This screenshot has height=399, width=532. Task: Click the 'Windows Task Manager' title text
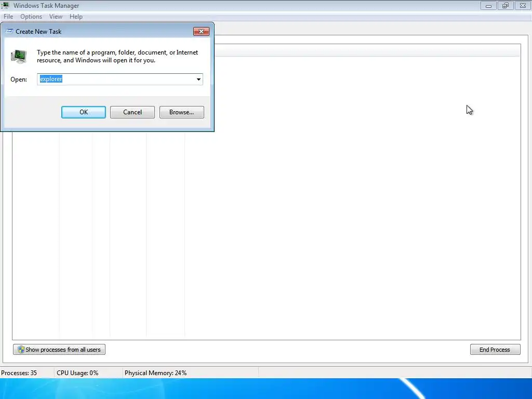pyautogui.click(x=46, y=6)
